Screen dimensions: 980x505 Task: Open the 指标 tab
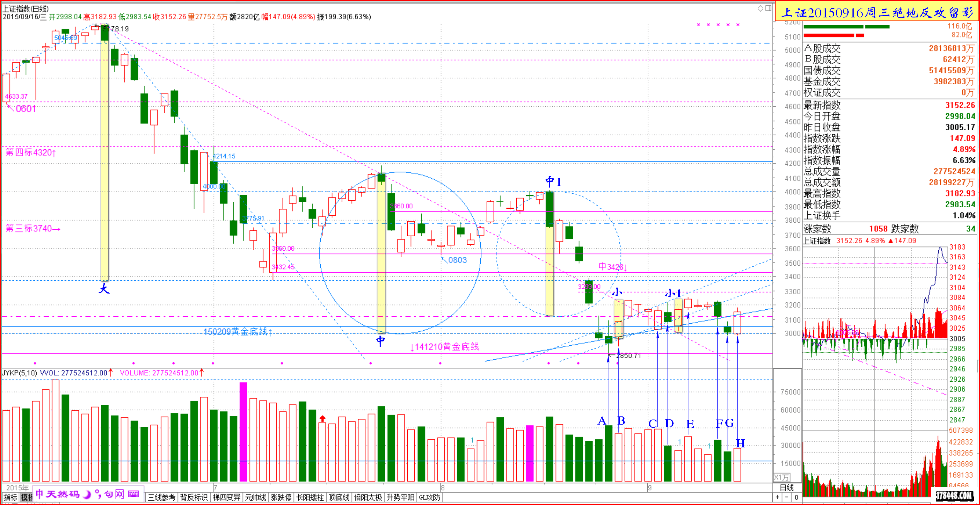pos(10,497)
